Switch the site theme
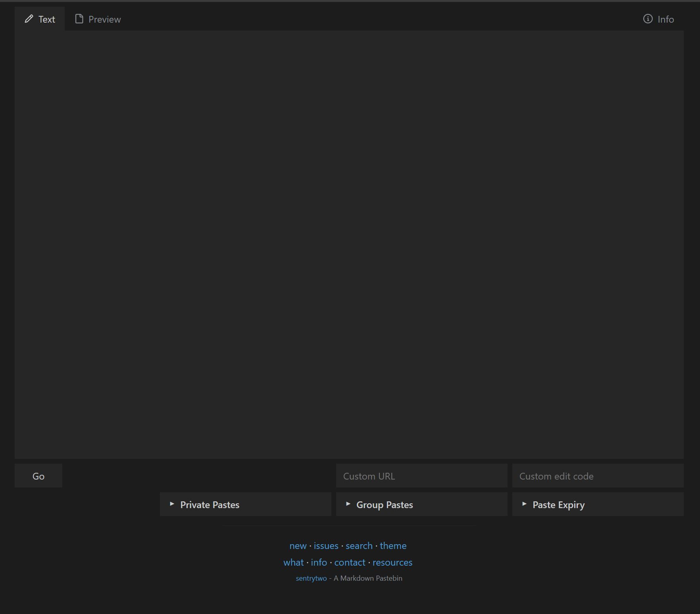The image size is (700, 614). point(393,545)
